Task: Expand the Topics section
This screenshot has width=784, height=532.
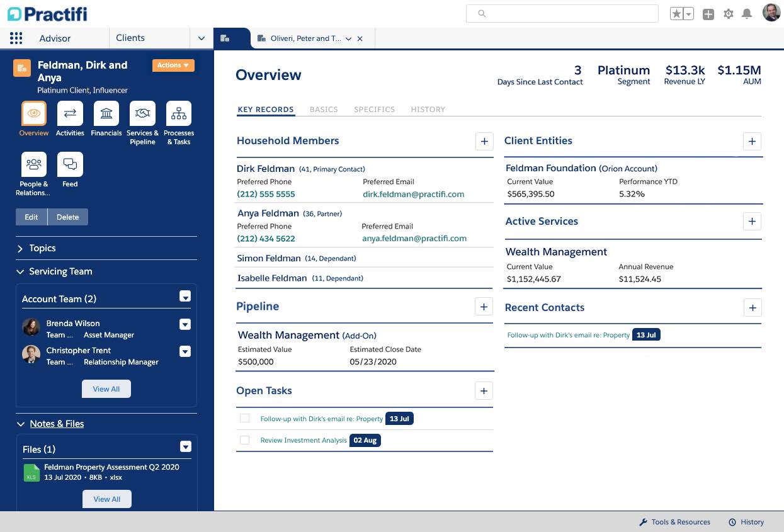Action: pyautogui.click(x=20, y=249)
